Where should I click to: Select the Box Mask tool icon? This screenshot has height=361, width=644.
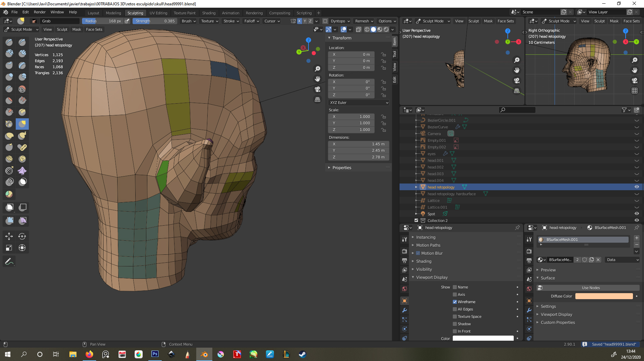9,208
